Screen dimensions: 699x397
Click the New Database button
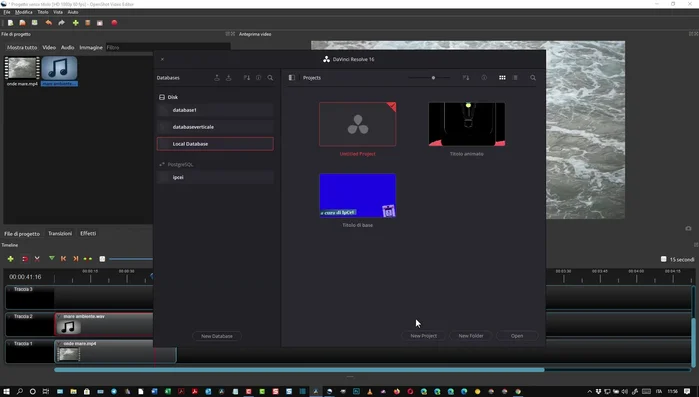pos(217,336)
